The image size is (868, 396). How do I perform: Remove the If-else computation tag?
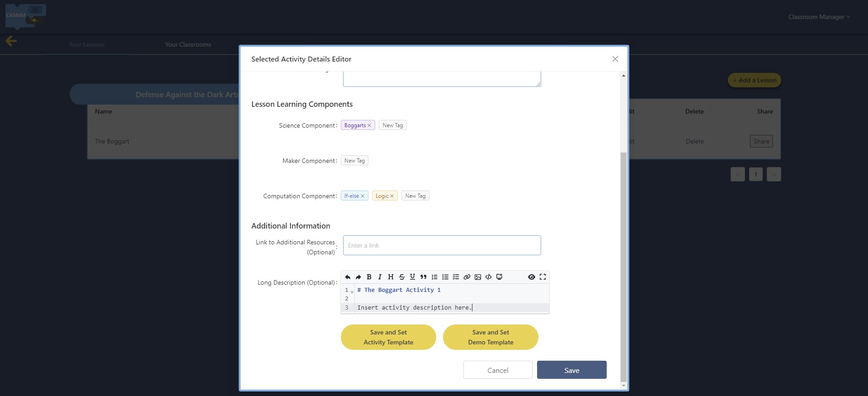[363, 196]
